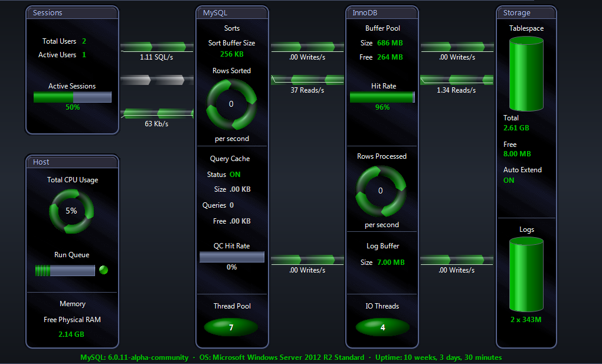Click the 1.11 SQL/s flow arrow
The image size is (602, 364).
(156, 47)
